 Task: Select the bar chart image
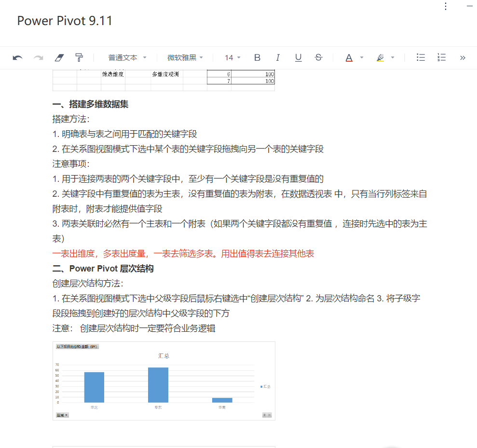(164, 381)
